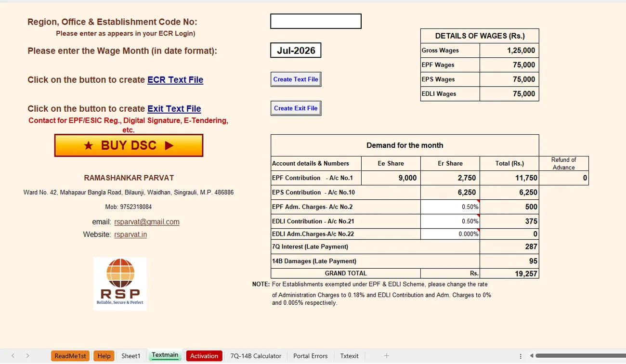Image resolution: width=626 pixels, height=364 pixels.
Task: Open the Portal Errors sheet tab
Action: 310,356
